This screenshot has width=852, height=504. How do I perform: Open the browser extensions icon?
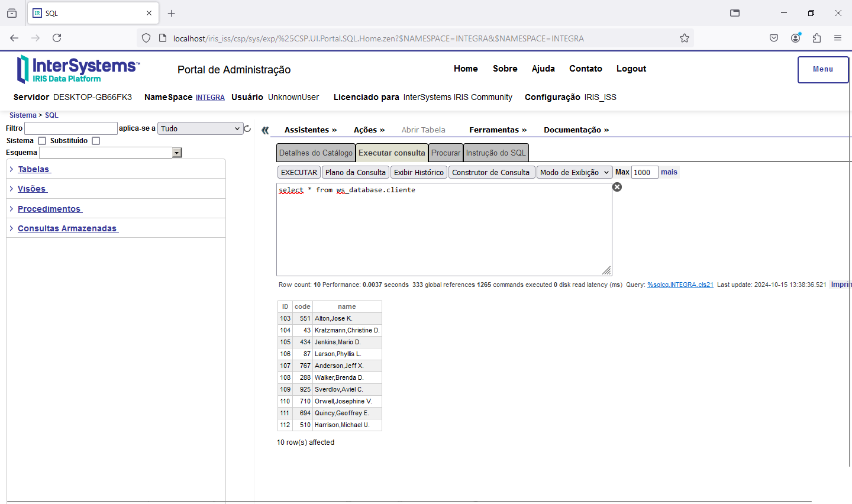pyautogui.click(x=816, y=38)
